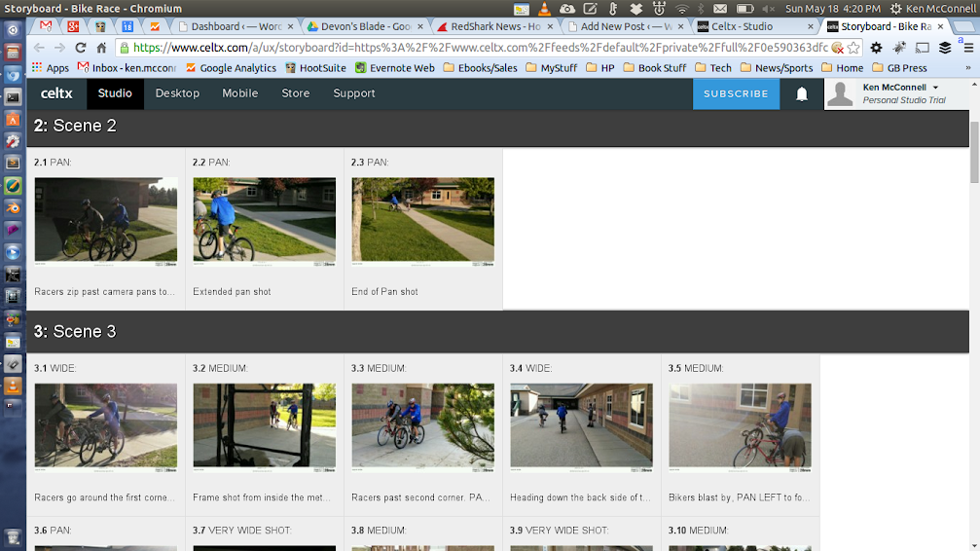Viewport: 980px width, 551px height.
Task: Open the Evernote Web bookmark
Action: 395,67
